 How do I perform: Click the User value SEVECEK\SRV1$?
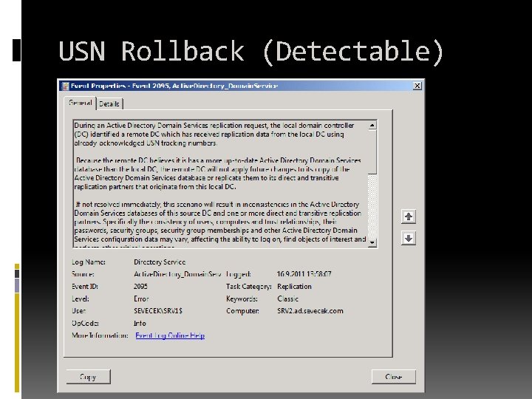(158, 311)
